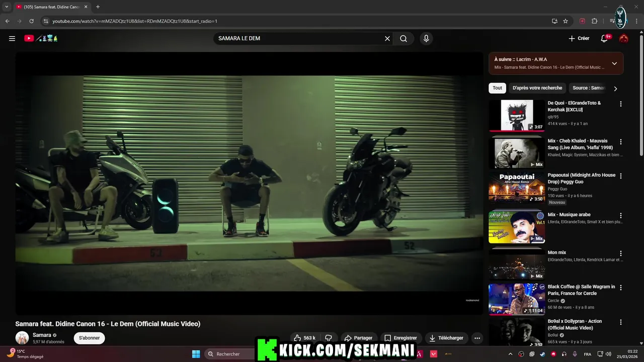This screenshot has height=362, width=644.
Task: Open options for Mon mix
Action: coord(620,253)
